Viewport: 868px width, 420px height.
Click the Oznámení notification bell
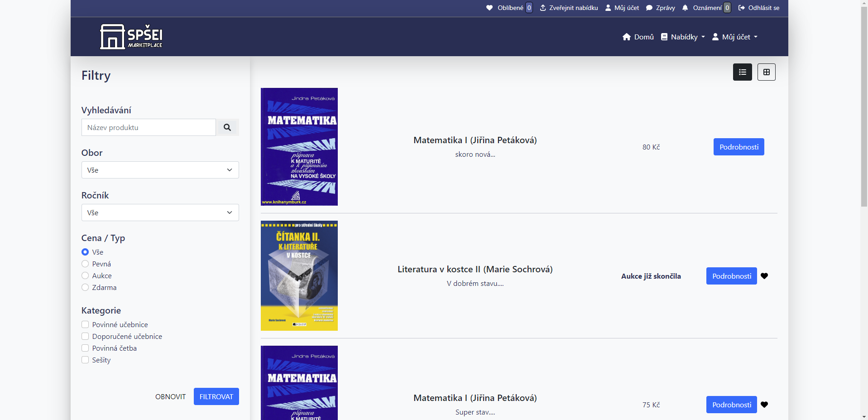(685, 8)
